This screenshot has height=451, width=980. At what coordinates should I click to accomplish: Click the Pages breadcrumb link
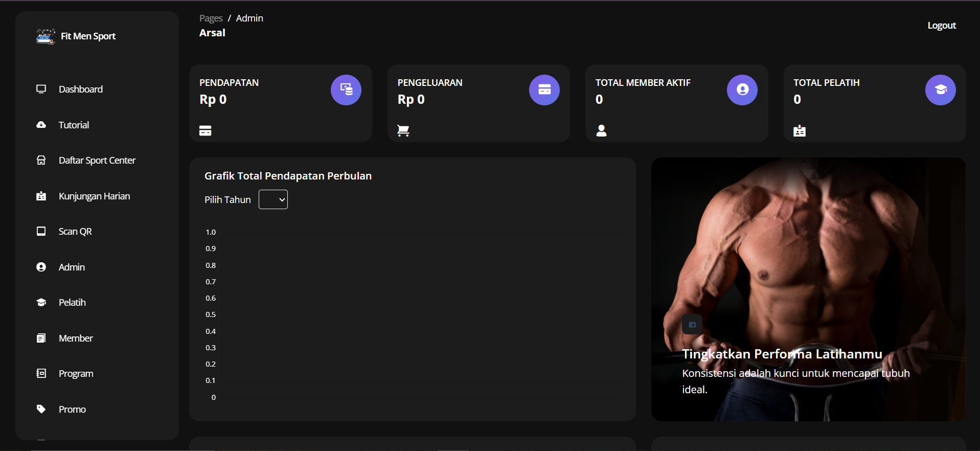(x=211, y=18)
